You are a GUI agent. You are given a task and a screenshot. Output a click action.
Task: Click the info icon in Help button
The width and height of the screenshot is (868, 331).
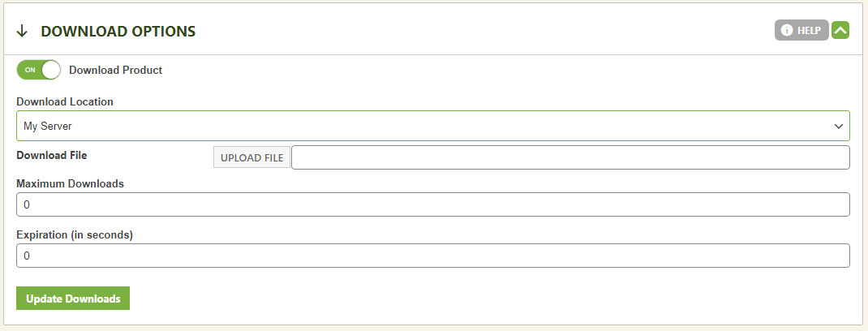(x=787, y=31)
